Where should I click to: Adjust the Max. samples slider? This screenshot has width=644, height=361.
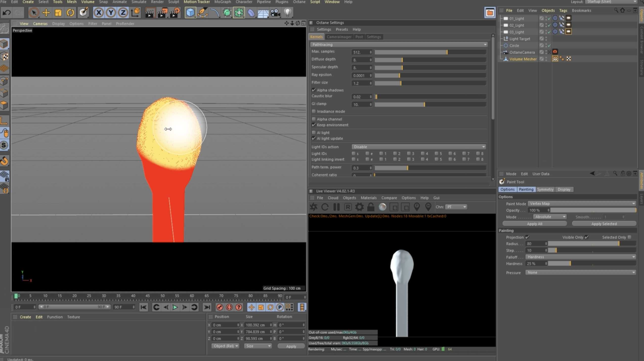[x=447, y=52]
